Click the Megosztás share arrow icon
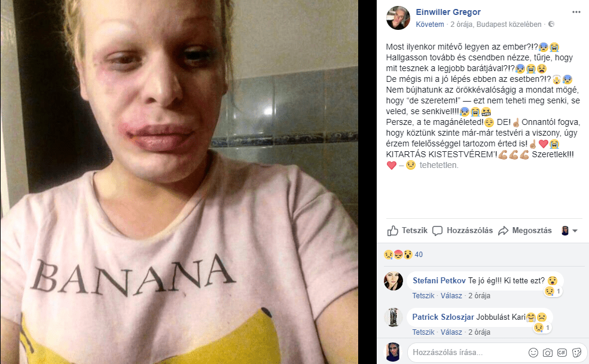The height and width of the screenshot is (364, 589). click(x=503, y=231)
